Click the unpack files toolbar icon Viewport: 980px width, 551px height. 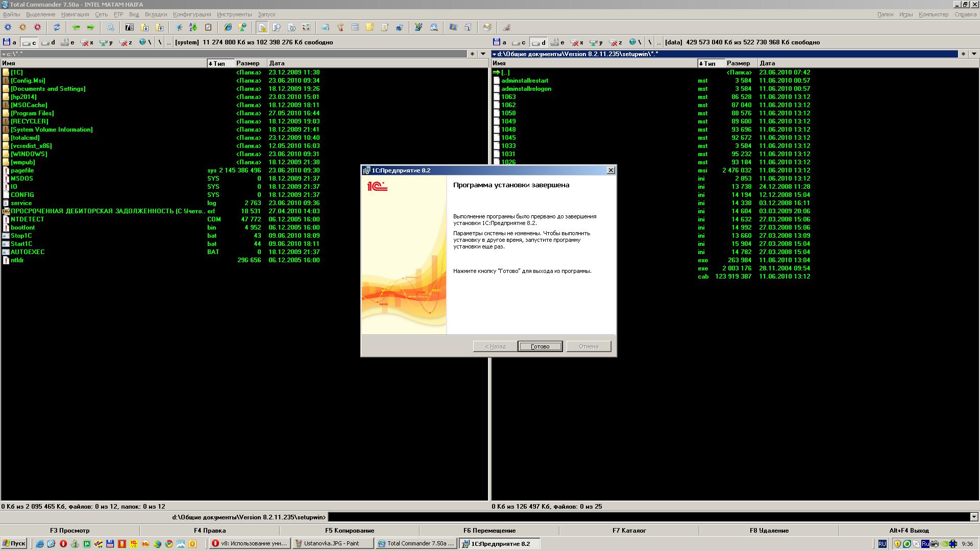point(160,28)
